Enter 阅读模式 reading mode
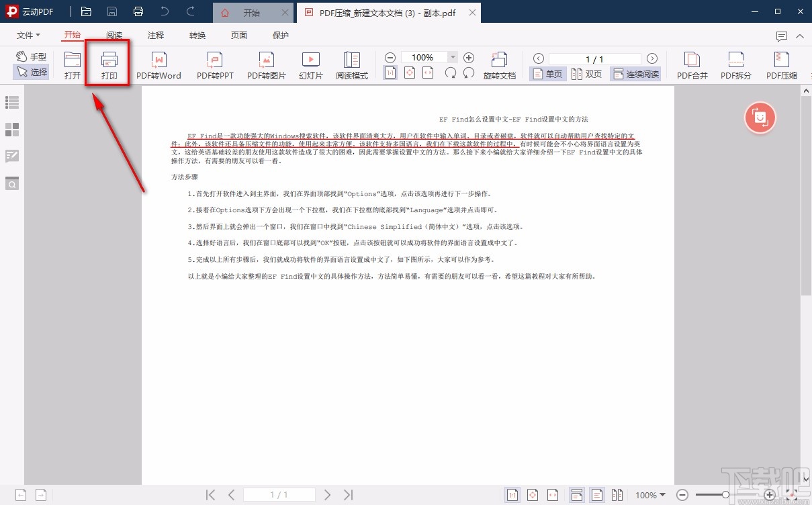Viewport: 812px width, 505px height. point(351,65)
